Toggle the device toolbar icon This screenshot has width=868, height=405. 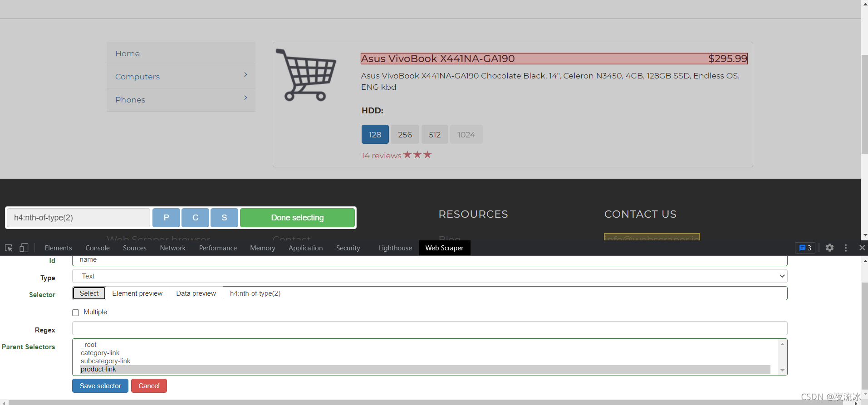click(x=24, y=248)
